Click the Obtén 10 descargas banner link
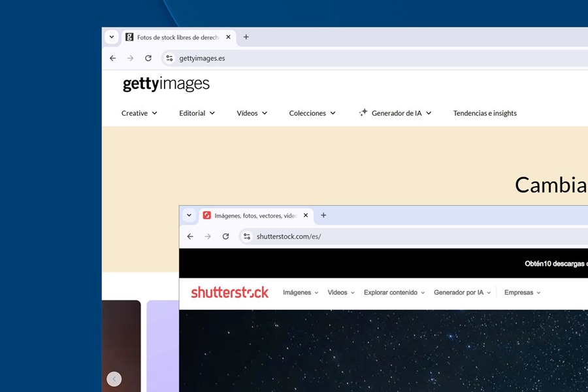Image resolution: width=588 pixels, height=392 pixels. [x=559, y=264]
